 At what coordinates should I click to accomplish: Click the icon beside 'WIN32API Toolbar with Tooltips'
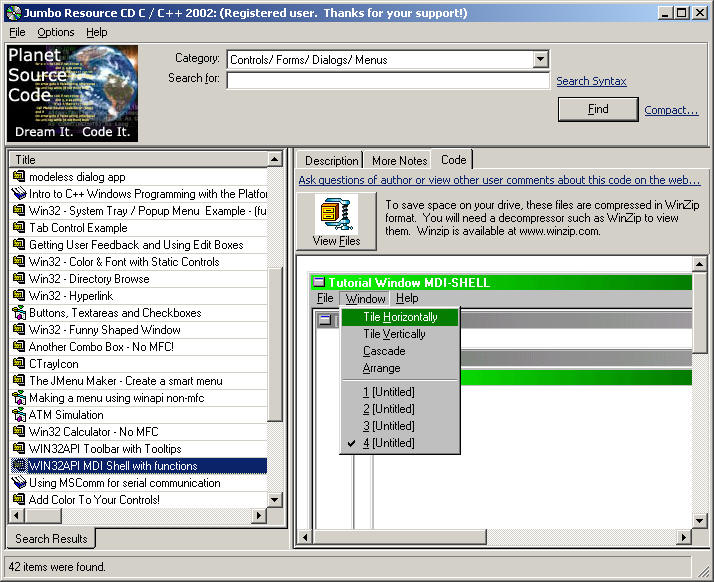pyautogui.click(x=19, y=448)
